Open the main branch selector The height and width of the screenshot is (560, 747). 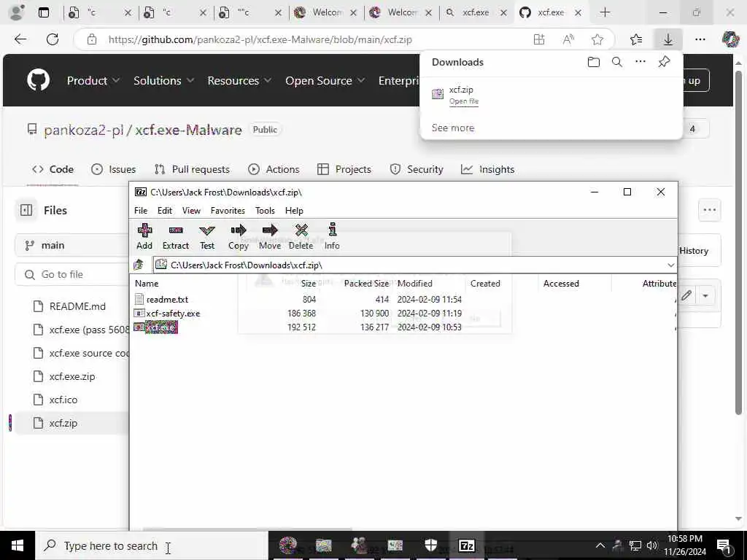point(71,245)
